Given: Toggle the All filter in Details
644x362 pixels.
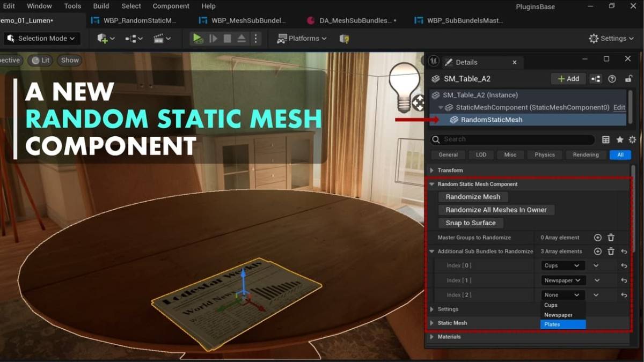Looking at the screenshot, I should pyautogui.click(x=620, y=154).
